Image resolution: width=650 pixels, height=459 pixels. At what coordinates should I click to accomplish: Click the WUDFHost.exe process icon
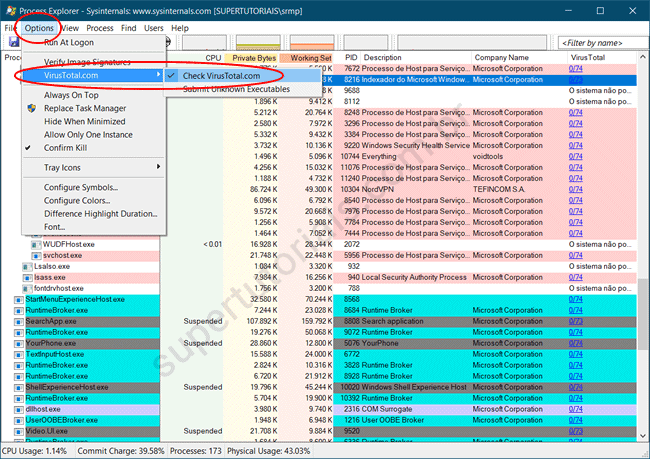tap(35, 243)
